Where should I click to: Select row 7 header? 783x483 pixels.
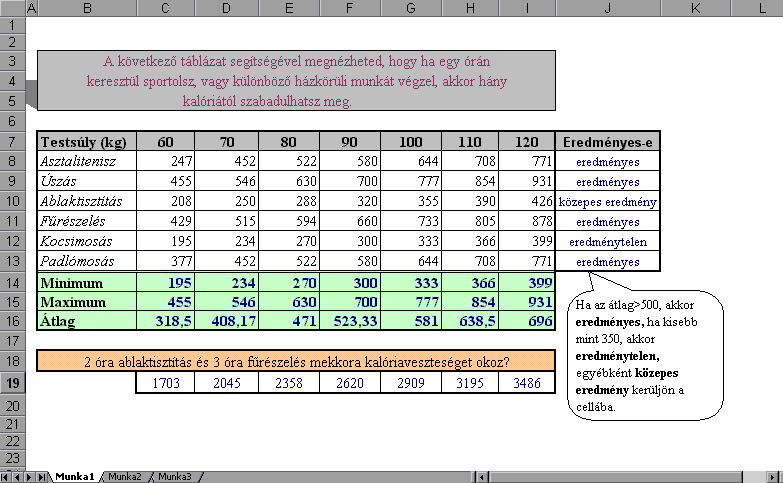tap(12, 142)
